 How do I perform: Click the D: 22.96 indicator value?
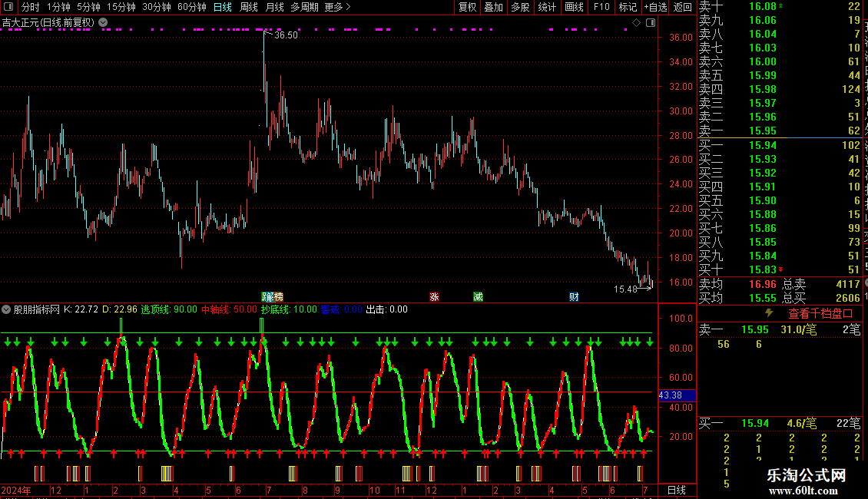120,309
